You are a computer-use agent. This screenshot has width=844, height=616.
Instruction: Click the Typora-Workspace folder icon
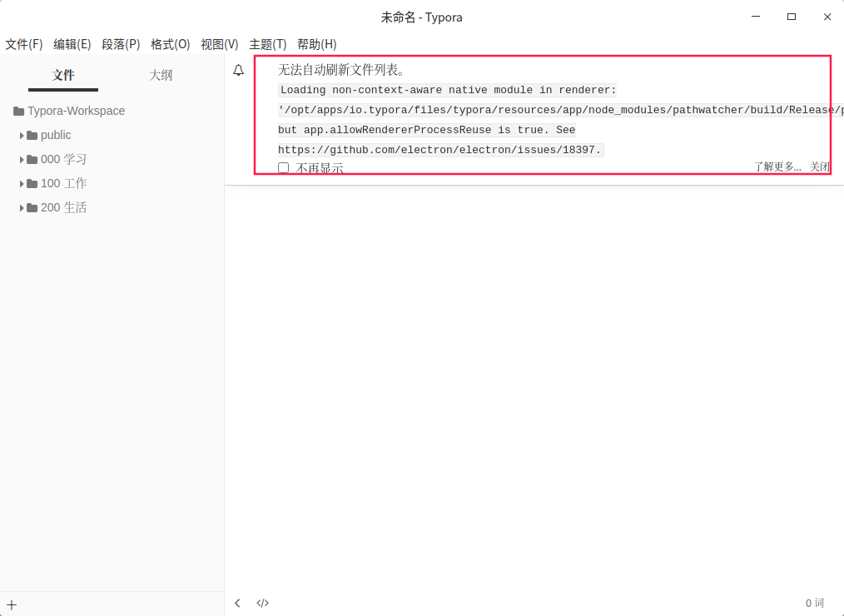[x=19, y=111]
